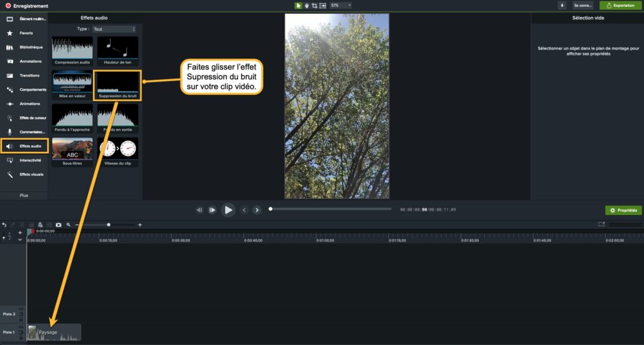Viewport: 644px width, 345px height.
Task: Open the 51% canvas zoom dropdown
Action: coord(341,5)
